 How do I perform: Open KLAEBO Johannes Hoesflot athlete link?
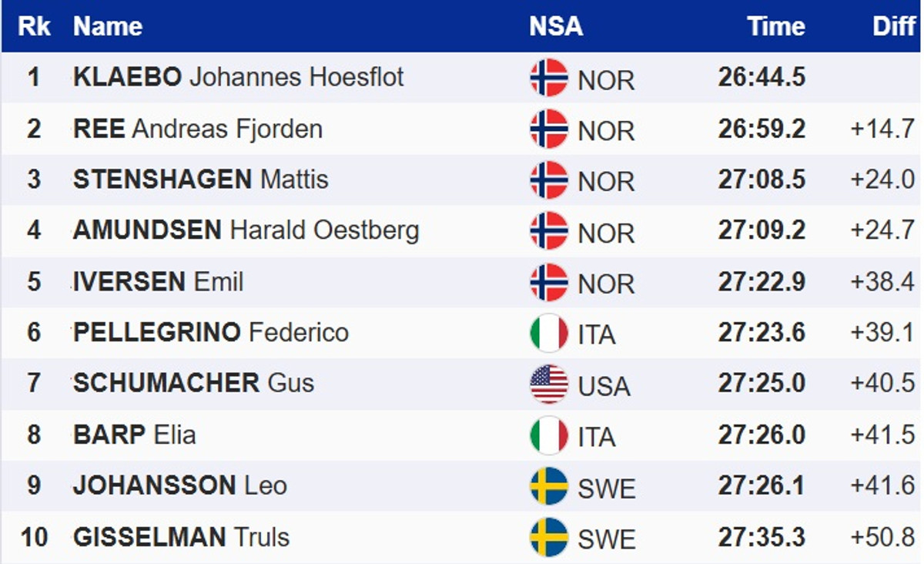238,77
